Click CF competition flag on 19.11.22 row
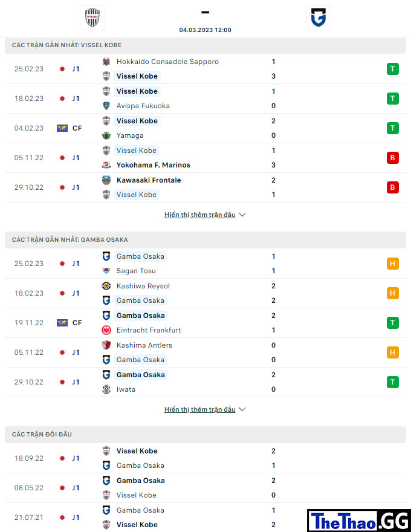The image size is (411, 532). [62, 323]
